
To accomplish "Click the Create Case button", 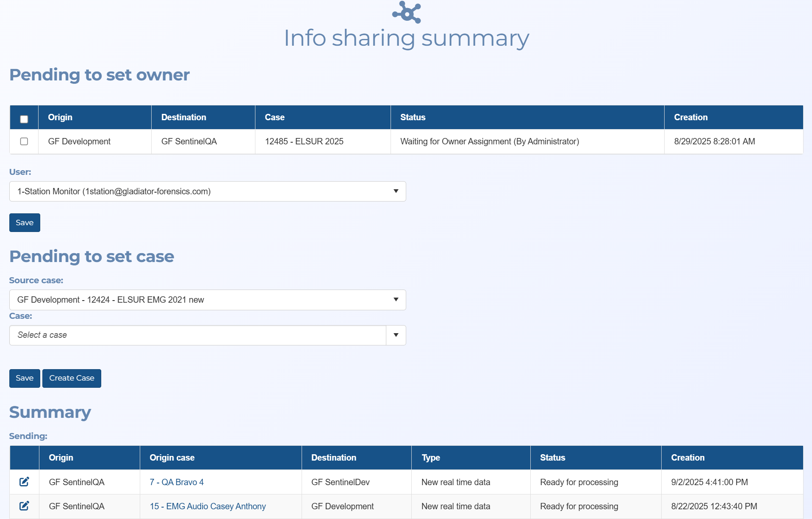I will pos(72,378).
